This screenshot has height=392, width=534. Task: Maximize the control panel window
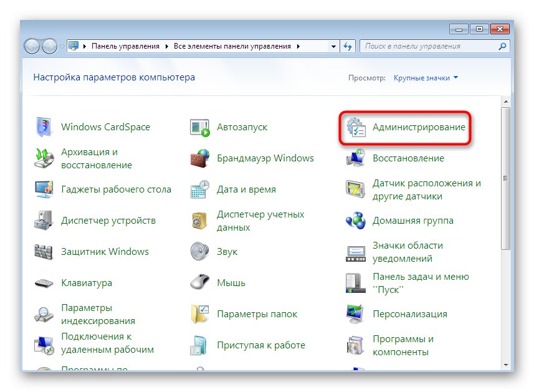coord(479,29)
